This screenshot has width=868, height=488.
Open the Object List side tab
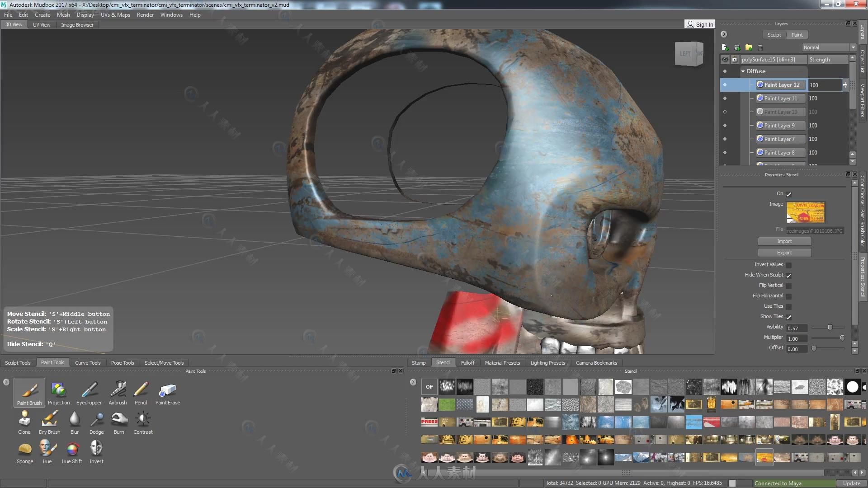point(863,61)
